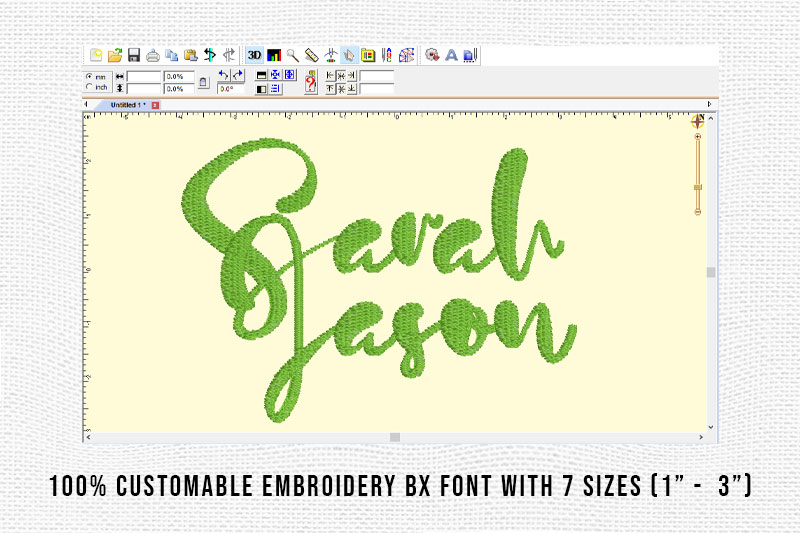Click the blue lines spacing icon
This screenshot has width=800, height=533.
click(x=275, y=89)
